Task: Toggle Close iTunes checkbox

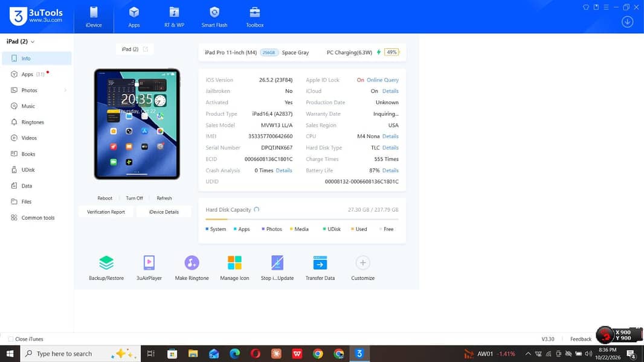Action: tap(11, 339)
